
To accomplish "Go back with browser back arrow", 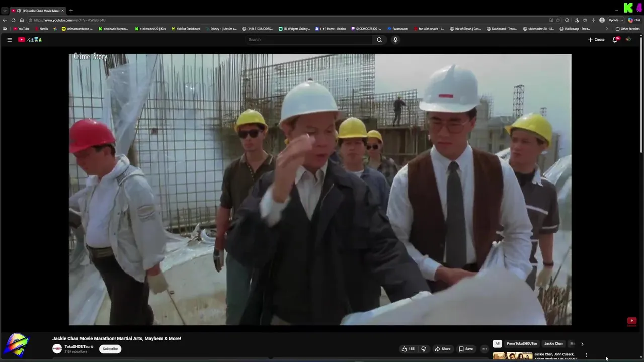I will (5, 20).
